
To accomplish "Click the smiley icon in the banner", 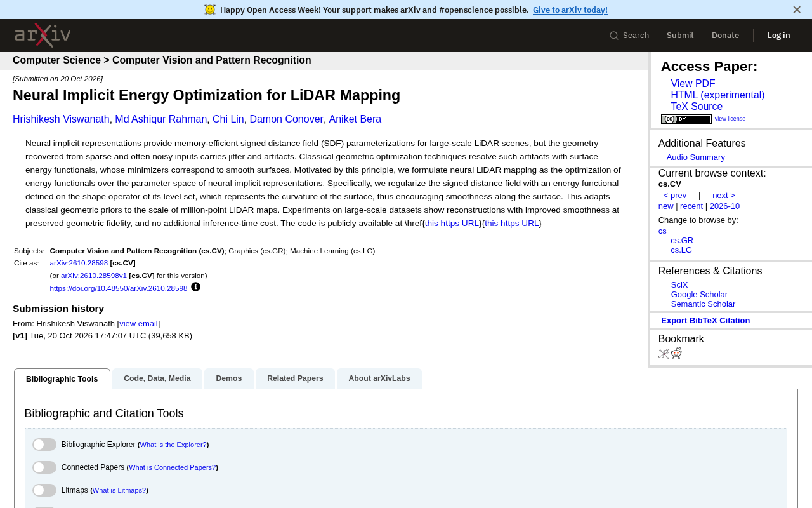I will click(x=210, y=10).
